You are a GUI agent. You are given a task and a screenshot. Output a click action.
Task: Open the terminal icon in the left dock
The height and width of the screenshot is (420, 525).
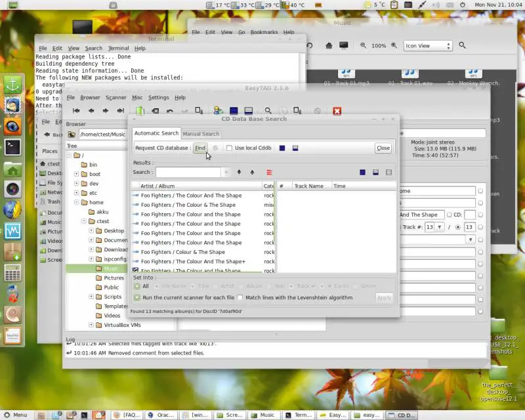[12, 148]
